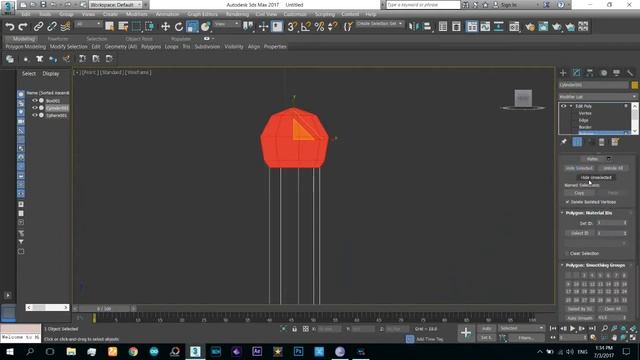
Task: Toggle visibility of Cylinder001 in the scene explorer
Action: pyautogui.click(x=35, y=108)
